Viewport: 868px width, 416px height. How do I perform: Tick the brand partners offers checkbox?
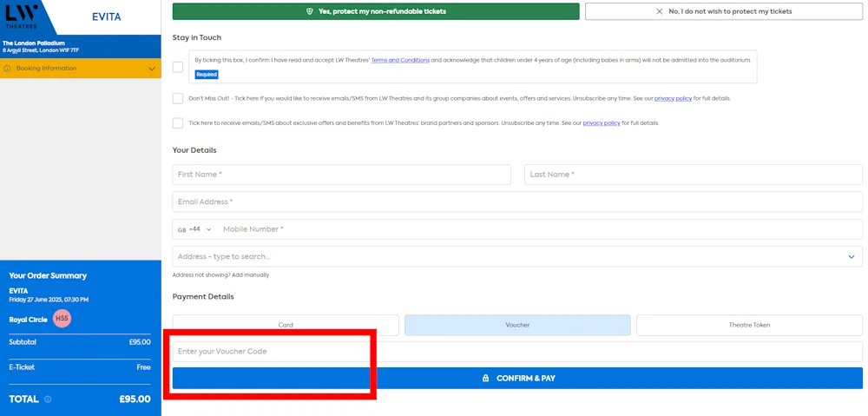coord(178,123)
